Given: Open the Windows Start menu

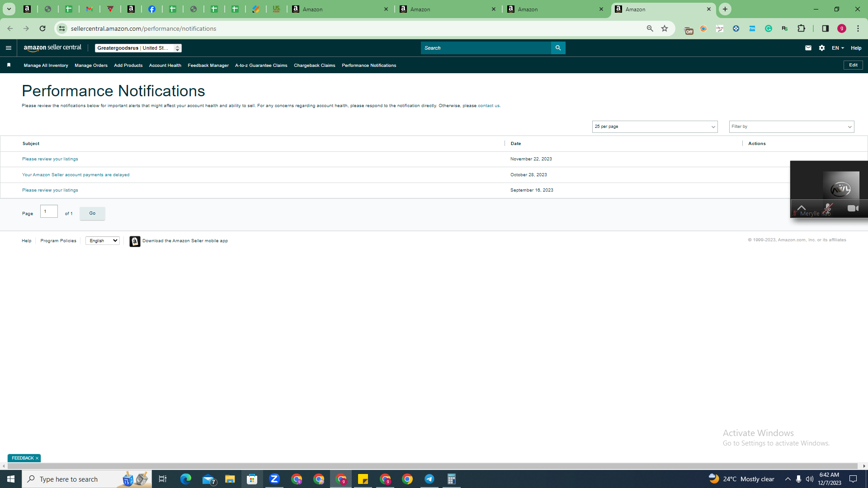Looking at the screenshot, I should [11, 479].
